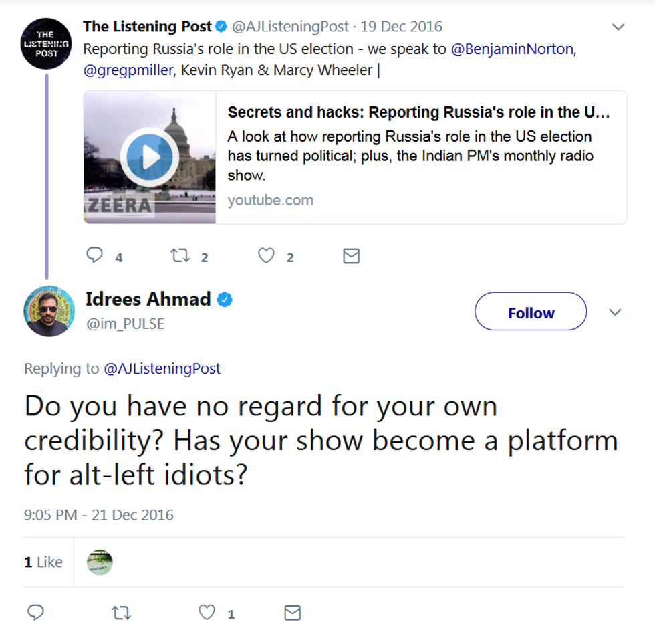Screen dimensions: 655x644
Task: Retweet Idrees Ahmad's reply tweet
Action: pos(121,613)
